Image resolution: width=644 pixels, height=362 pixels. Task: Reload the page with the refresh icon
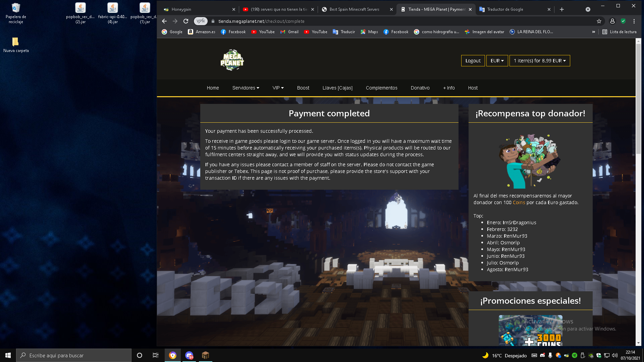186,21
